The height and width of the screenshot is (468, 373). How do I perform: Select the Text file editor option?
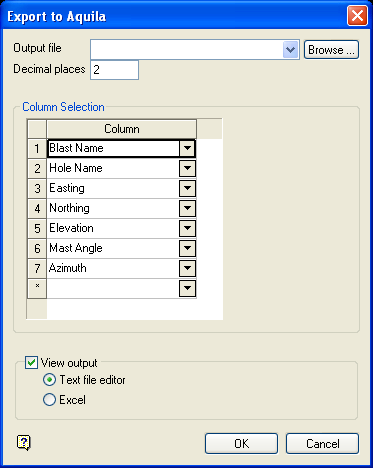pyautogui.click(x=49, y=380)
